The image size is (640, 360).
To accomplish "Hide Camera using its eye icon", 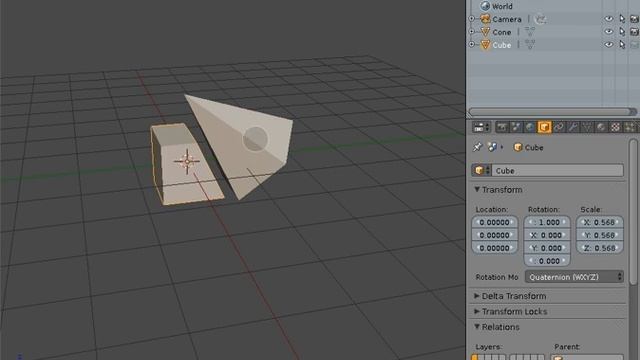I will (609, 19).
